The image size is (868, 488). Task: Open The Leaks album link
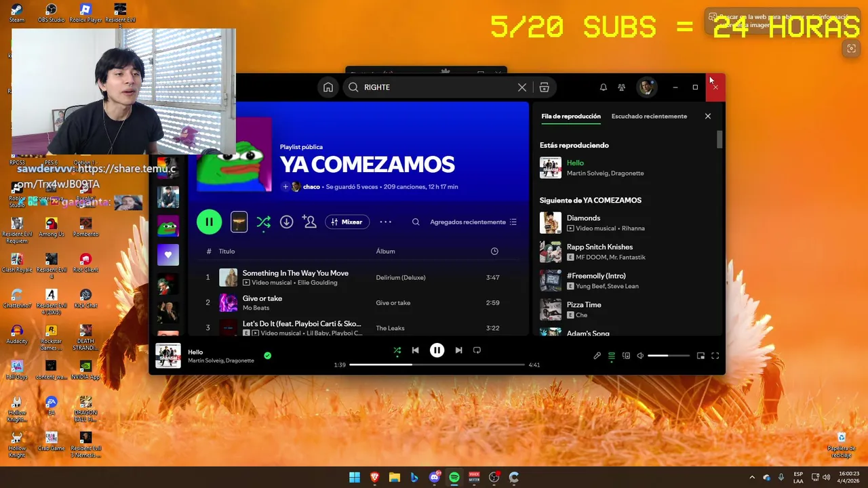[390, 328]
